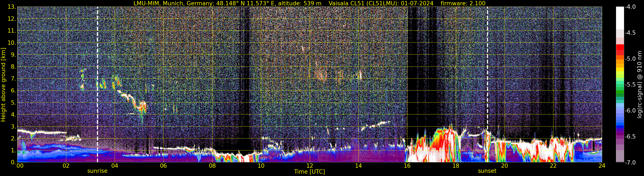Click the '06' time tick label
Image resolution: width=644 pixels, height=176 pixels.
[x=163, y=166]
